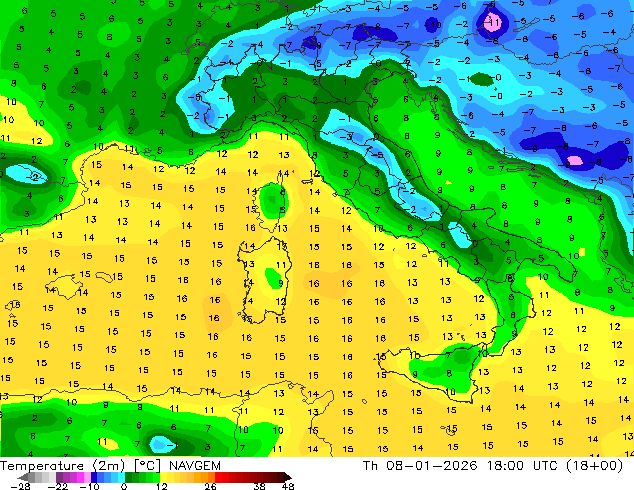The height and width of the screenshot is (490, 634).
Task: Click the 'NAVGEM' model name label
Action: [x=195, y=466]
